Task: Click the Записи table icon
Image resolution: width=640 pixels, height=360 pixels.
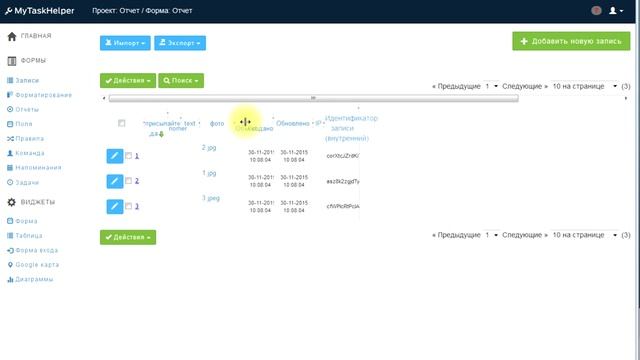Action: [10, 80]
